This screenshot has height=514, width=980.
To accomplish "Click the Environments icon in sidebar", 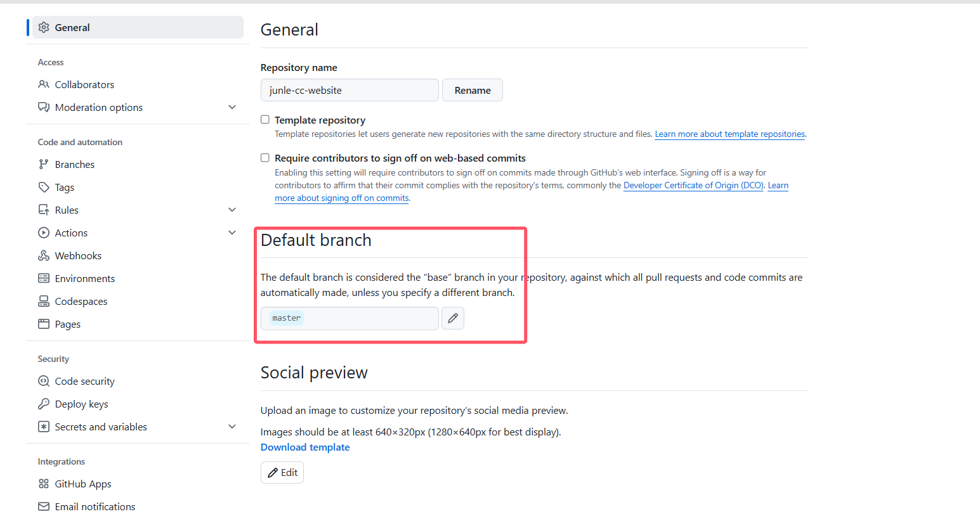I will coord(44,279).
